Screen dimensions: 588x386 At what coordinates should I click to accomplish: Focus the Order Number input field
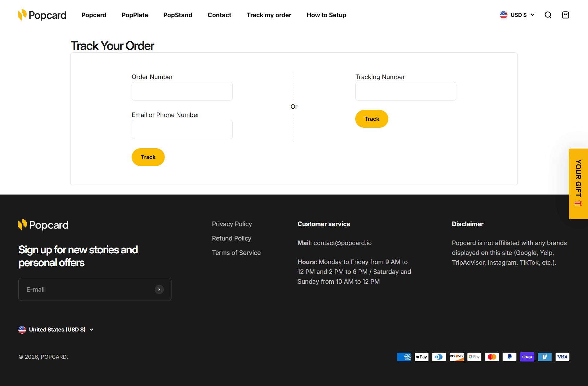pos(182,91)
